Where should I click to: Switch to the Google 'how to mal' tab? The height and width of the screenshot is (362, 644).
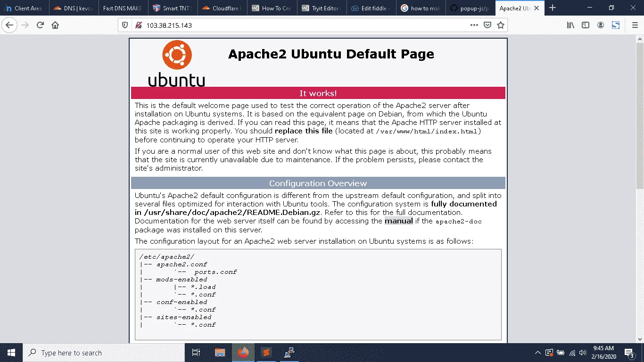tap(421, 8)
